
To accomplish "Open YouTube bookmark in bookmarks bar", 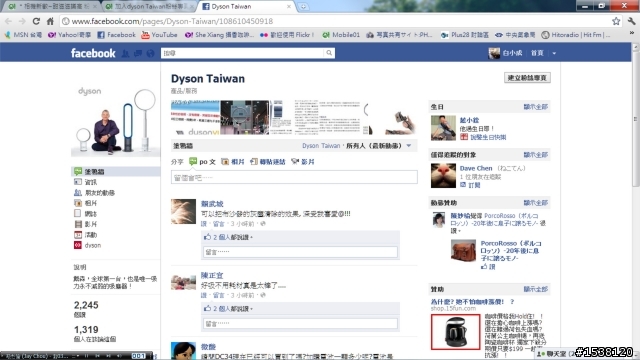I will [159, 35].
